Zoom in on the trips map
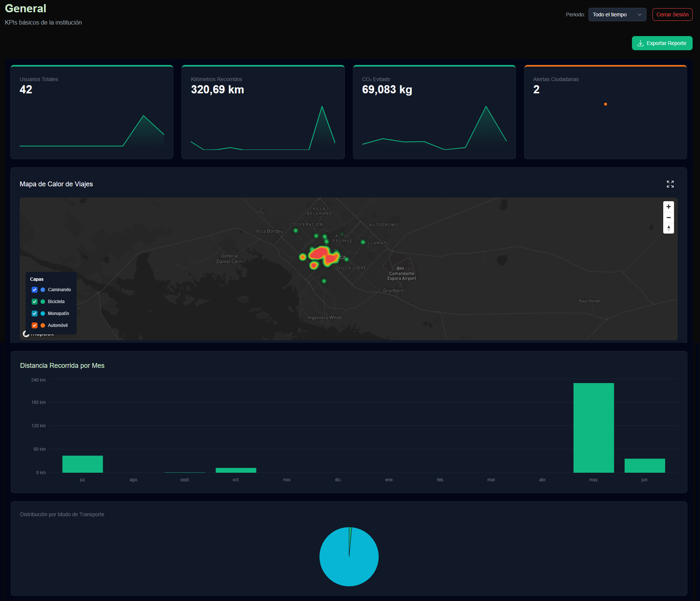 (668, 206)
